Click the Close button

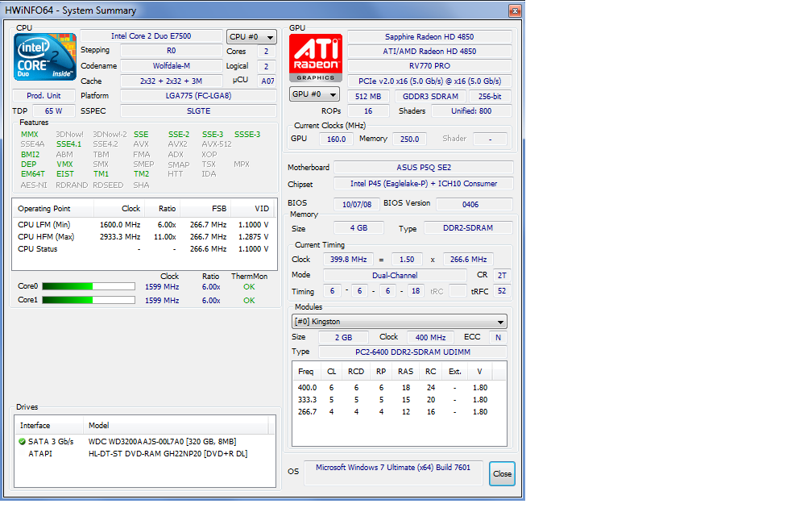pos(502,474)
